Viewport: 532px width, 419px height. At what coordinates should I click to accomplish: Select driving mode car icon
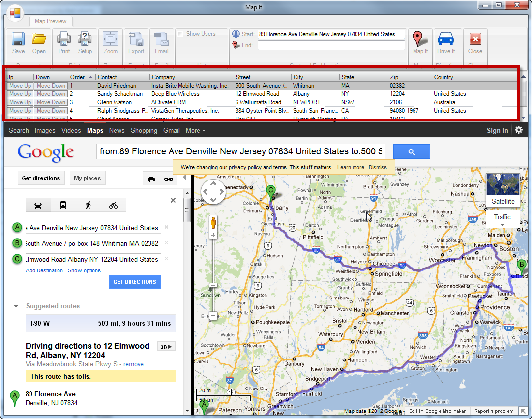pos(38,205)
